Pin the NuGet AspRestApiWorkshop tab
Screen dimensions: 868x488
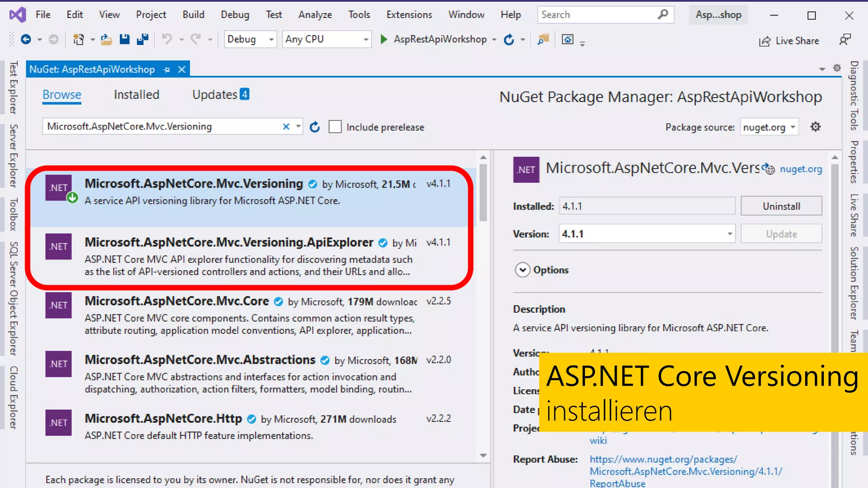[167, 69]
